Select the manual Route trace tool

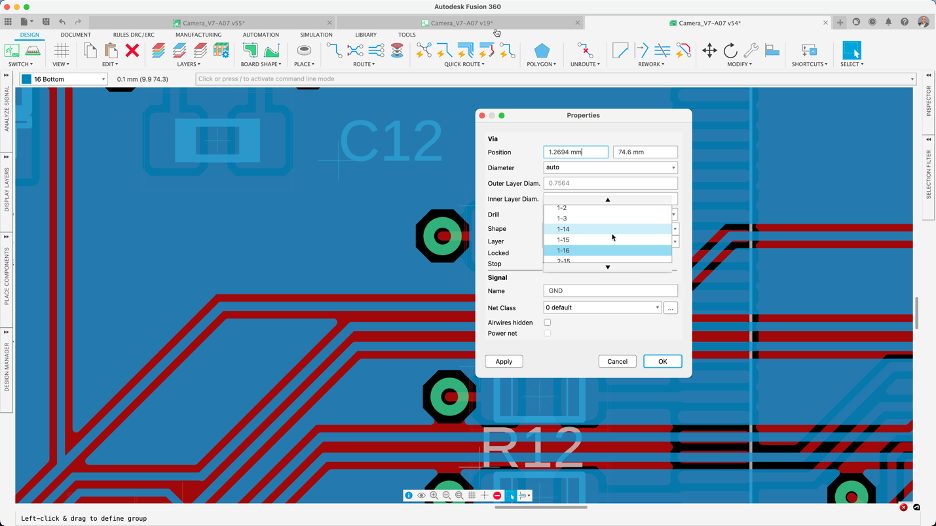[334, 51]
